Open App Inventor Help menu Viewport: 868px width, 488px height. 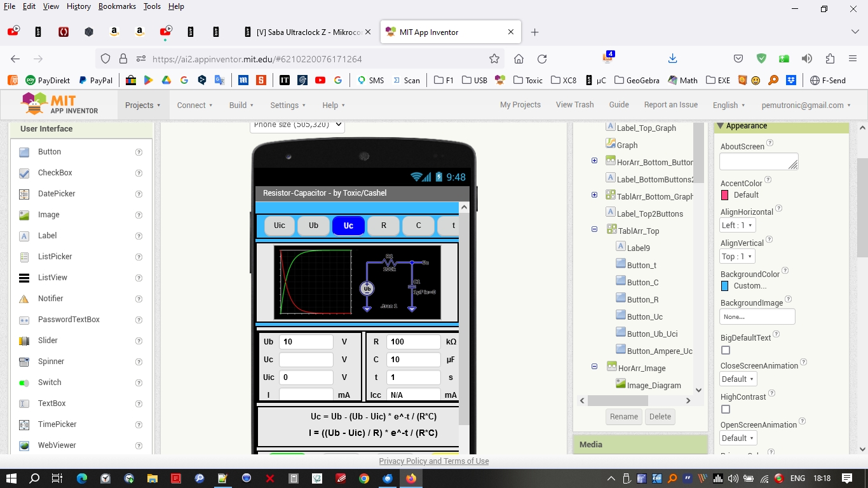coord(334,105)
